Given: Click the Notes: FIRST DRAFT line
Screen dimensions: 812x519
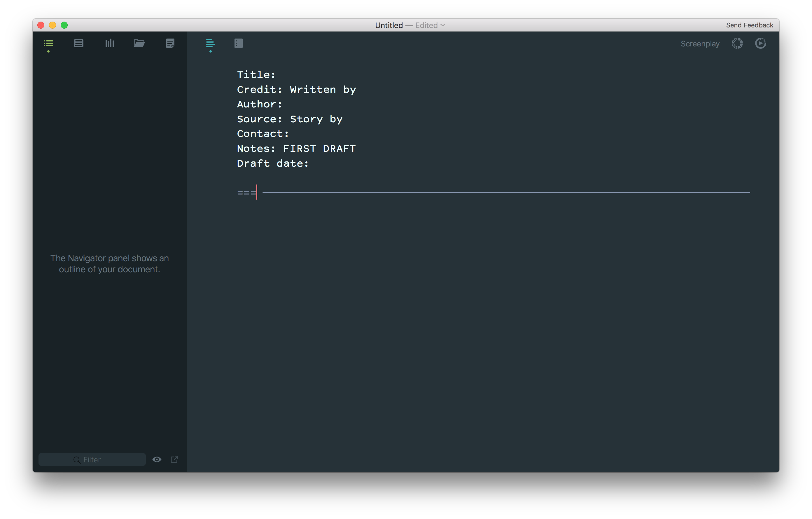Looking at the screenshot, I should [x=296, y=149].
